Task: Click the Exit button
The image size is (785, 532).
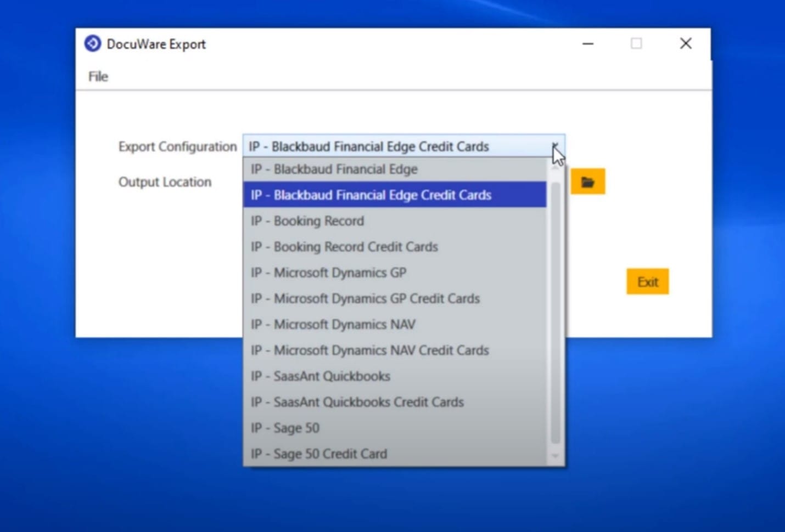Action: coord(648,281)
